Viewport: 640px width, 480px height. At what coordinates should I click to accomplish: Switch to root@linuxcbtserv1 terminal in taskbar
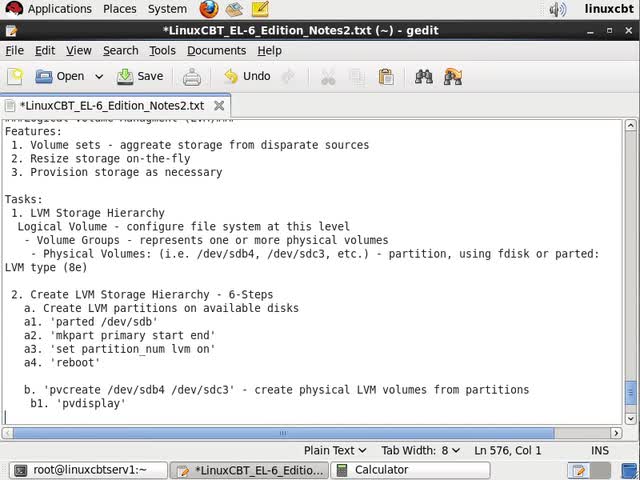click(x=88, y=470)
